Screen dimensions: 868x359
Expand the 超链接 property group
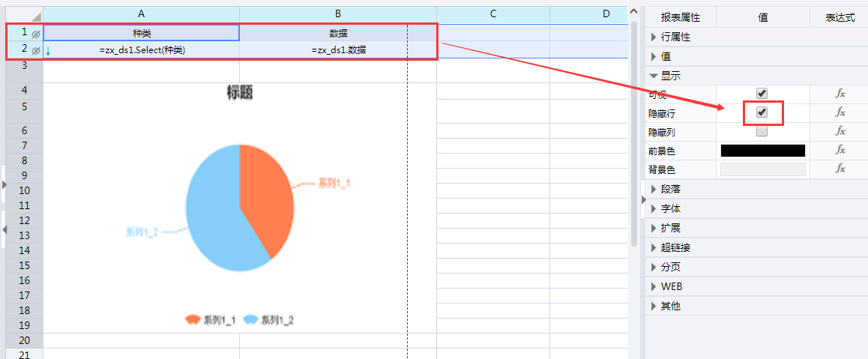654,247
